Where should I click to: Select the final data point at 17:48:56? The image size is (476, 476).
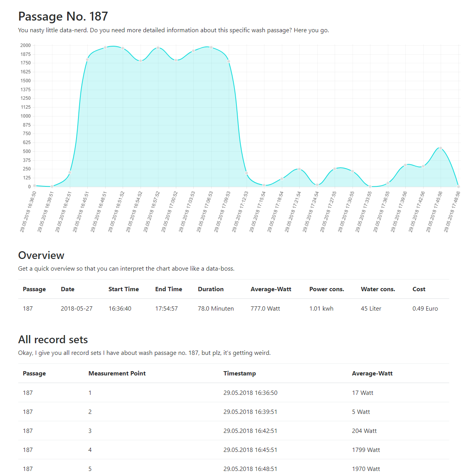tap(459, 187)
